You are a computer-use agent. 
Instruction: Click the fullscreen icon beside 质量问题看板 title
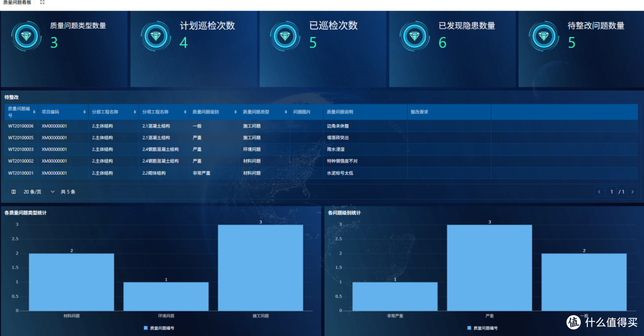42,2
